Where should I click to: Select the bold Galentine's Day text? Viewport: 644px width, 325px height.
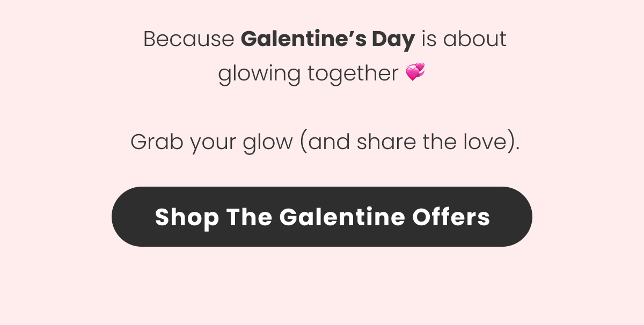coord(328,39)
